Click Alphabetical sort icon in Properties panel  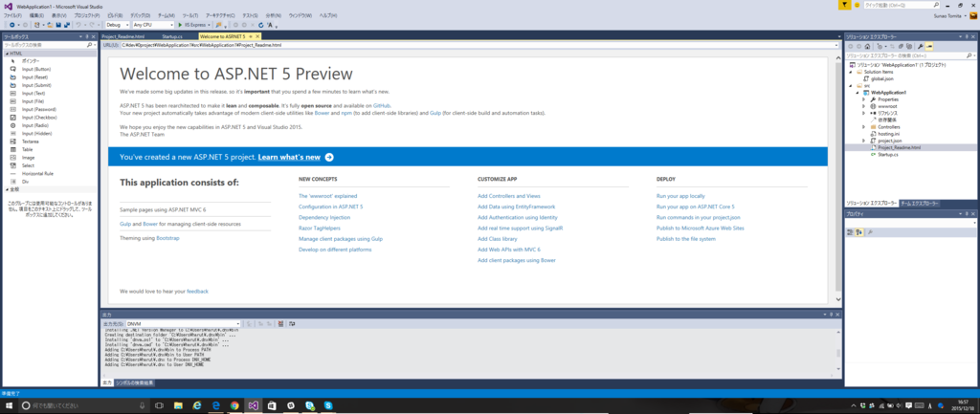pos(859,232)
